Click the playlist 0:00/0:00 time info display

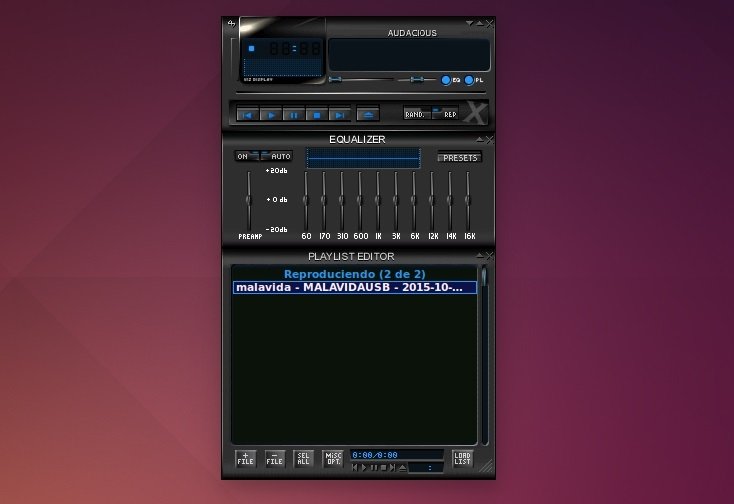point(396,455)
